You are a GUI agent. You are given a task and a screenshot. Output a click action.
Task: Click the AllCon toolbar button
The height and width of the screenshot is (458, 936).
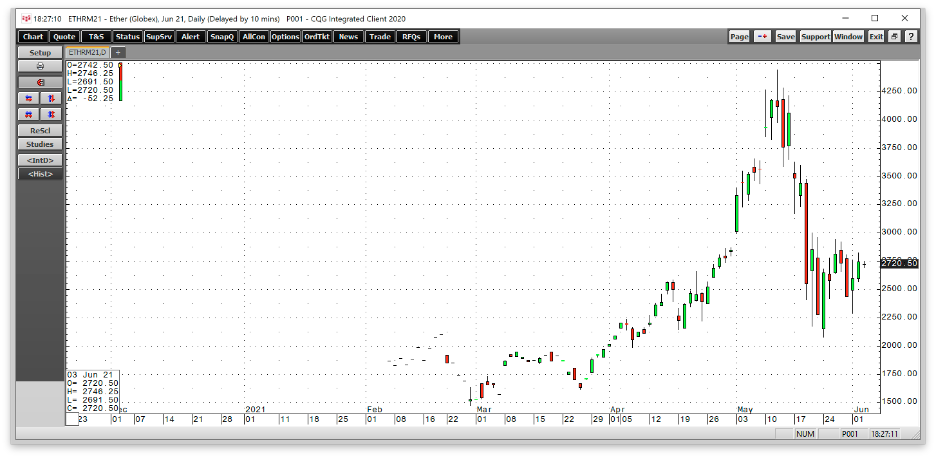pyautogui.click(x=254, y=37)
